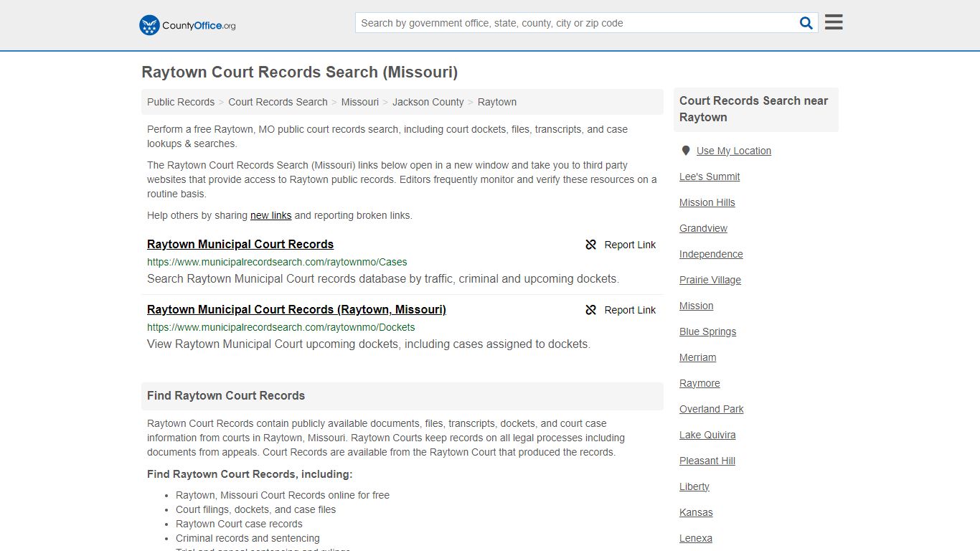Open Raymore court records

coord(699,383)
